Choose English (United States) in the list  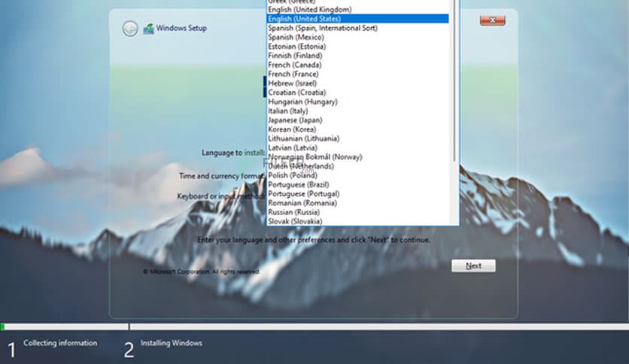[x=358, y=19]
